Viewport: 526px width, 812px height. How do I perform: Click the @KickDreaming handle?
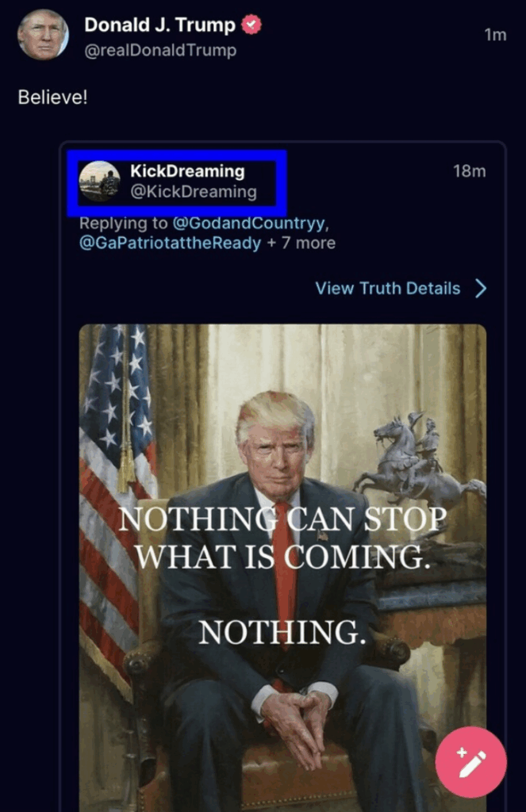(194, 192)
